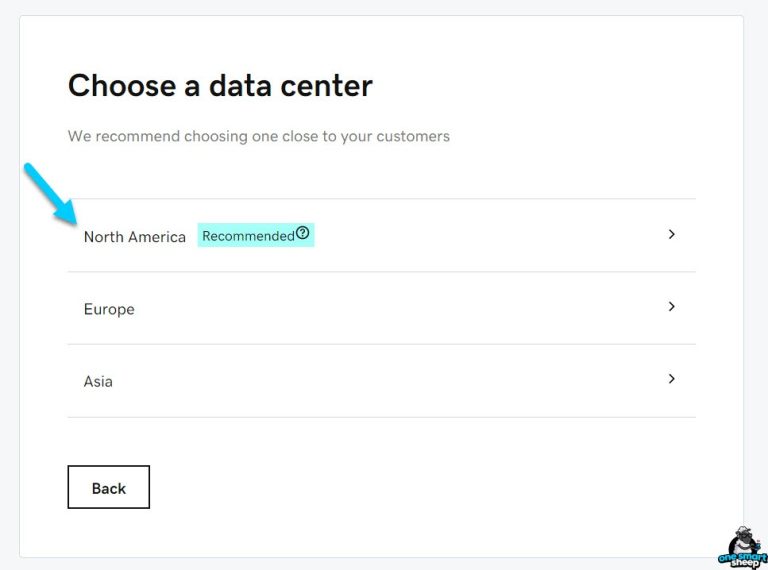
Task: Choose the Europe data center option
Action: pos(109,309)
